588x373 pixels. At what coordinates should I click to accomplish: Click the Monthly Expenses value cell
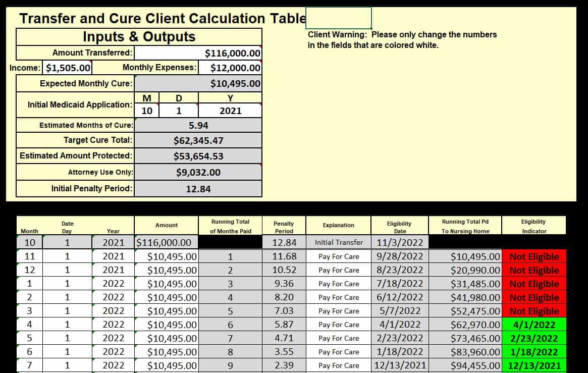pos(230,68)
